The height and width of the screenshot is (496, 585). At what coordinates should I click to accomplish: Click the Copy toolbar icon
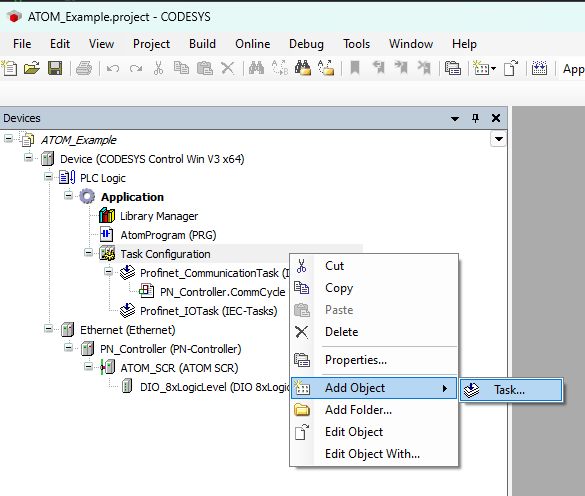[x=181, y=69]
